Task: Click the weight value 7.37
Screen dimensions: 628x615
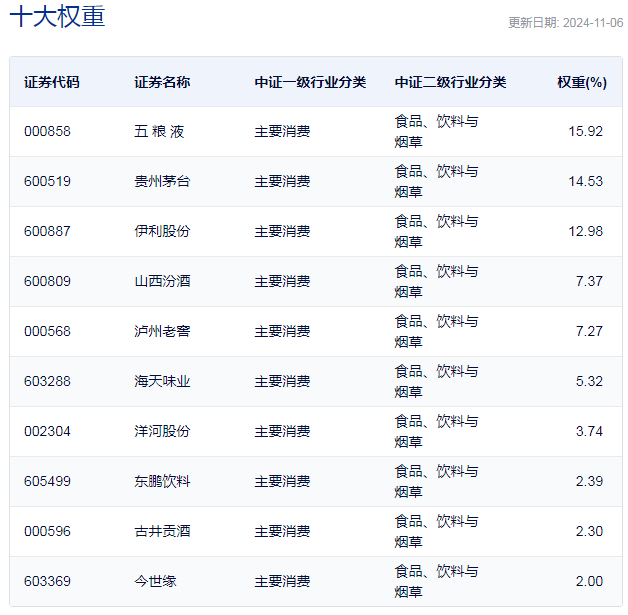Action: (x=589, y=281)
